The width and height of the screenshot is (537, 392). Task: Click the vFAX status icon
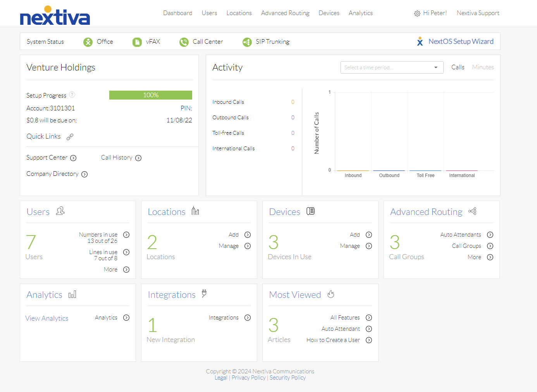(x=137, y=42)
